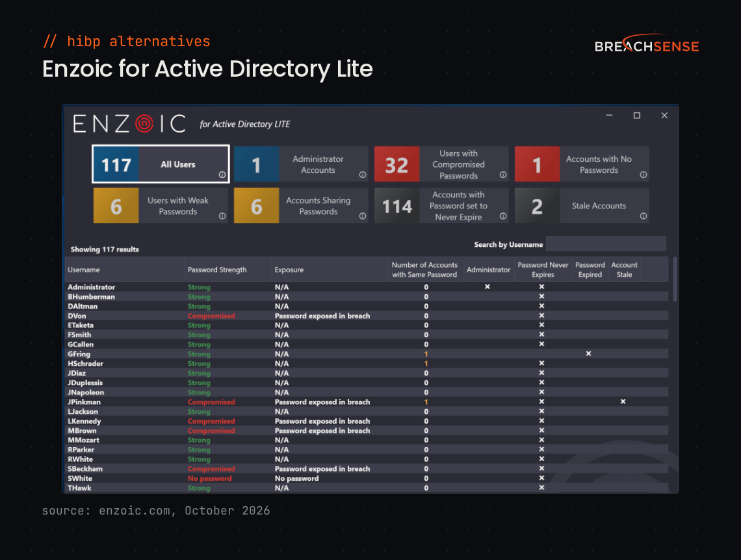Filter by Stale Accounts tile

tap(582, 205)
